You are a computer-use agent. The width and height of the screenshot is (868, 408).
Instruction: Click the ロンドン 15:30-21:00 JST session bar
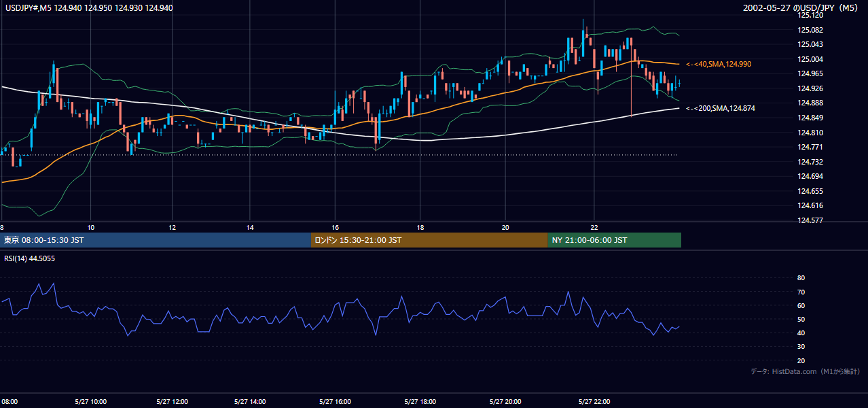429,240
